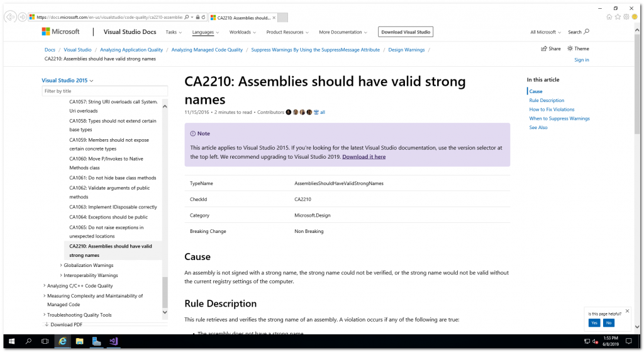Click Visual Studio icon on taskbar
Screen dimensions: 644x352
114,341
